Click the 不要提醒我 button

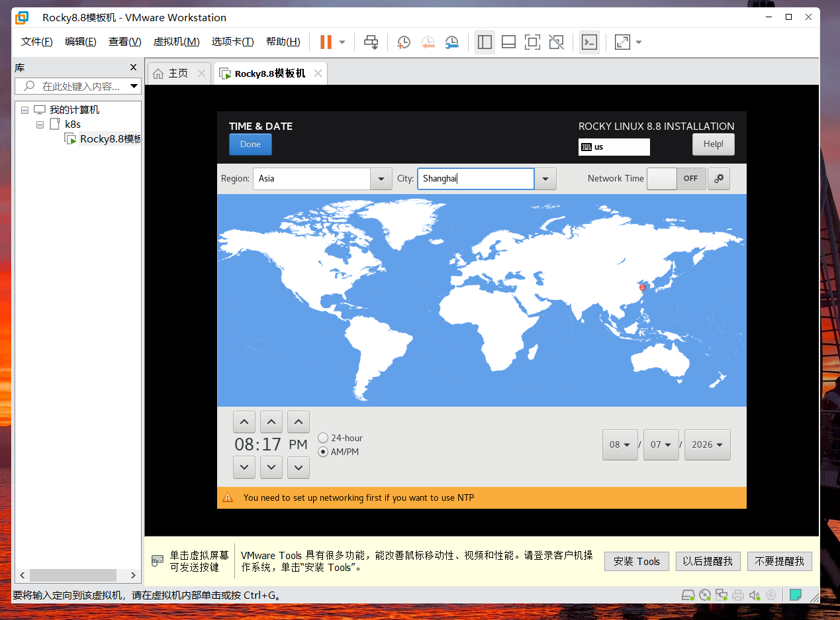780,561
